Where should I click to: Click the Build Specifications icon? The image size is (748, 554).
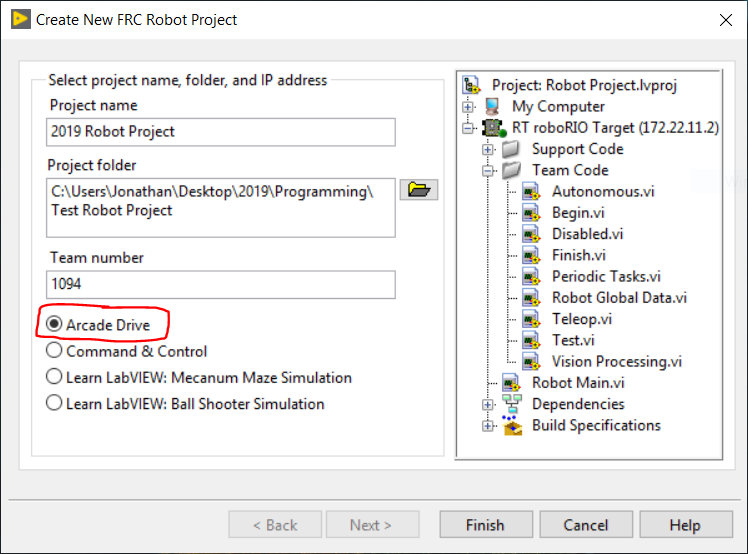tap(511, 425)
